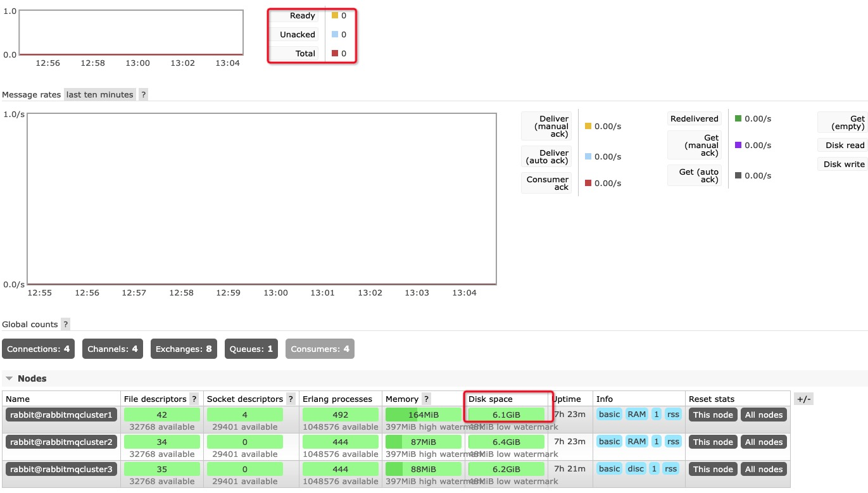Reset stats for All nodes on rabbitmqcluster1 row
Image resolution: width=868 pixels, height=493 pixels.
[764, 415]
